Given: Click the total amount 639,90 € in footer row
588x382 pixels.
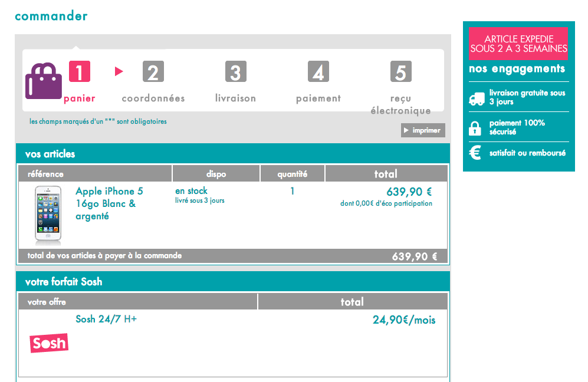Looking at the screenshot, I should click(415, 256).
